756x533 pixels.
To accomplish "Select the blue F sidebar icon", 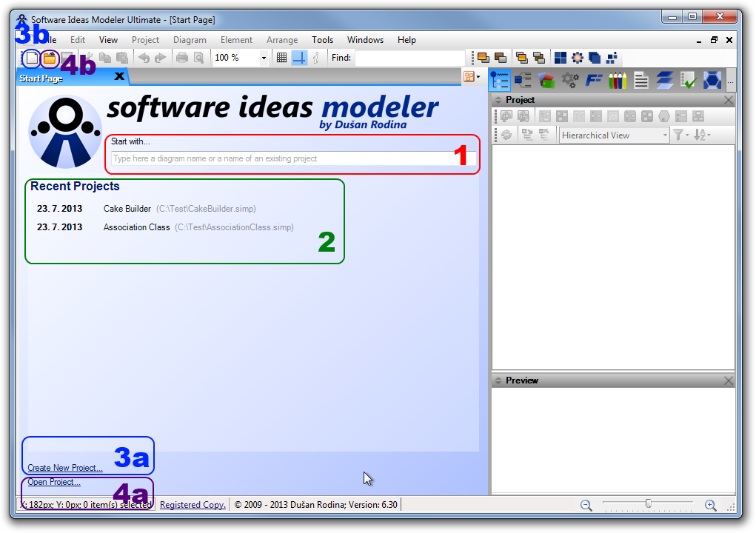I will (594, 80).
